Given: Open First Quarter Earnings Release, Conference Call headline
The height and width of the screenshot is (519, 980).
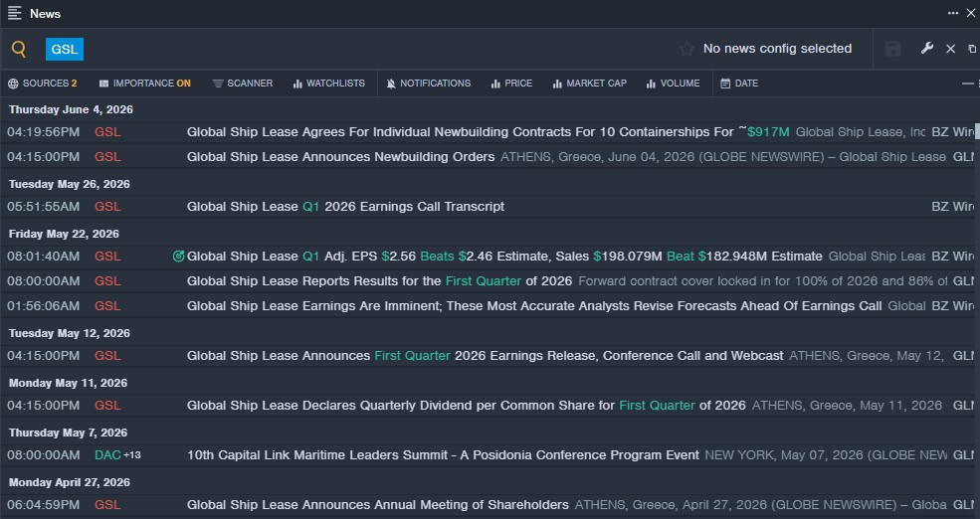Looking at the screenshot, I should tap(485, 355).
